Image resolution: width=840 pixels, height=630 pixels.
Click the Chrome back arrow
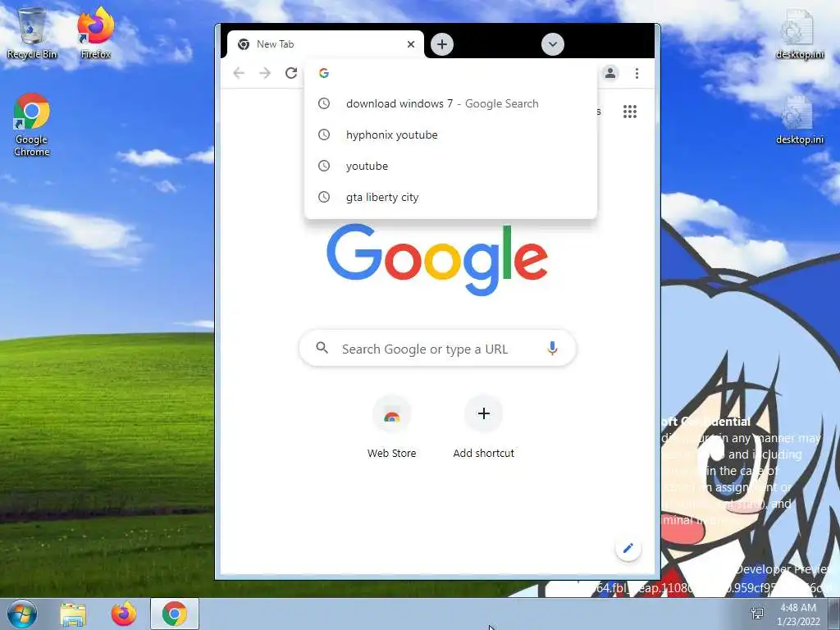pyautogui.click(x=239, y=73)
